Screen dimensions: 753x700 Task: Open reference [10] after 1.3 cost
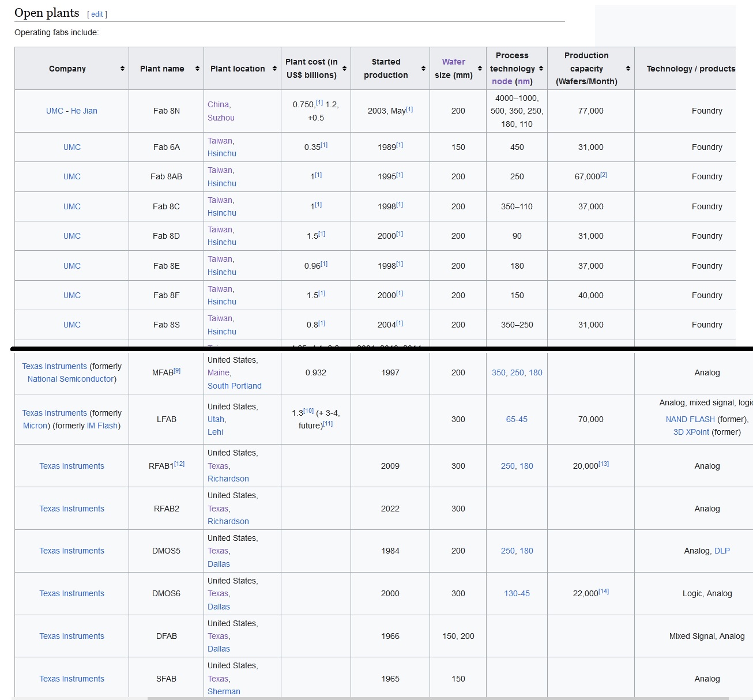tap(308, 411)
